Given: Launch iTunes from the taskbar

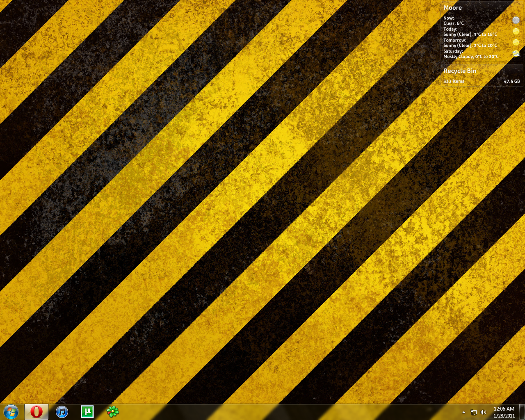Looking at the screenshot, I should coord(62,412).
